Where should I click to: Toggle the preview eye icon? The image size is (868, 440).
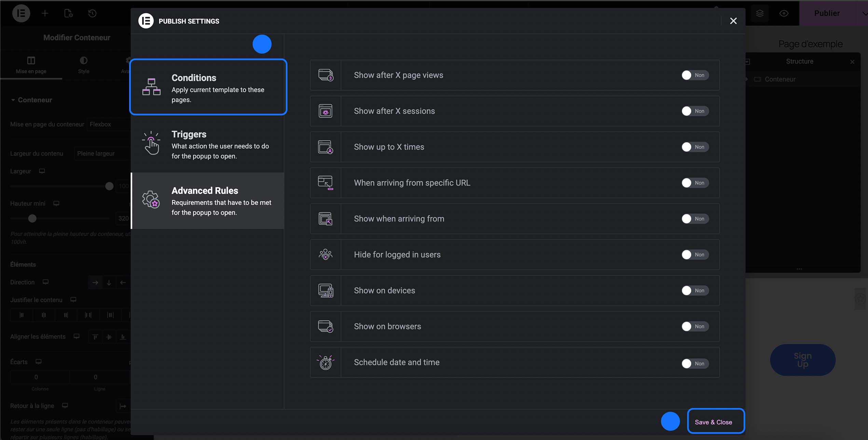click(784, 13)
